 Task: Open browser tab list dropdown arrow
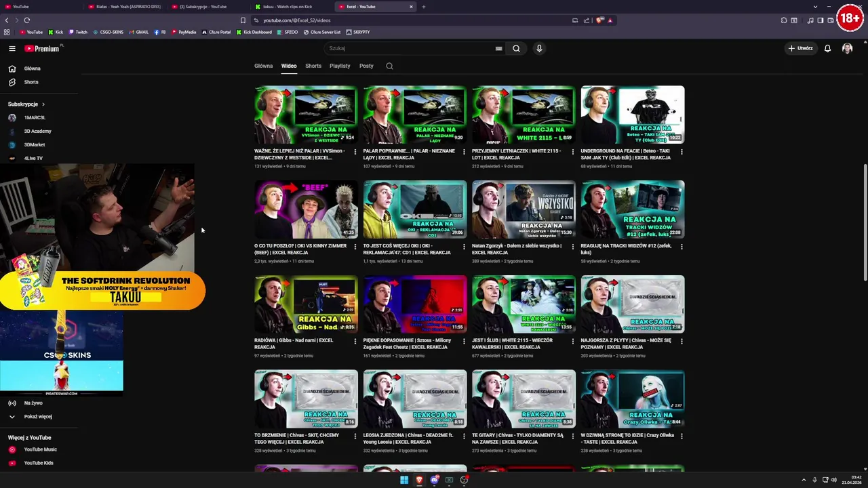[x=815, y=7]
